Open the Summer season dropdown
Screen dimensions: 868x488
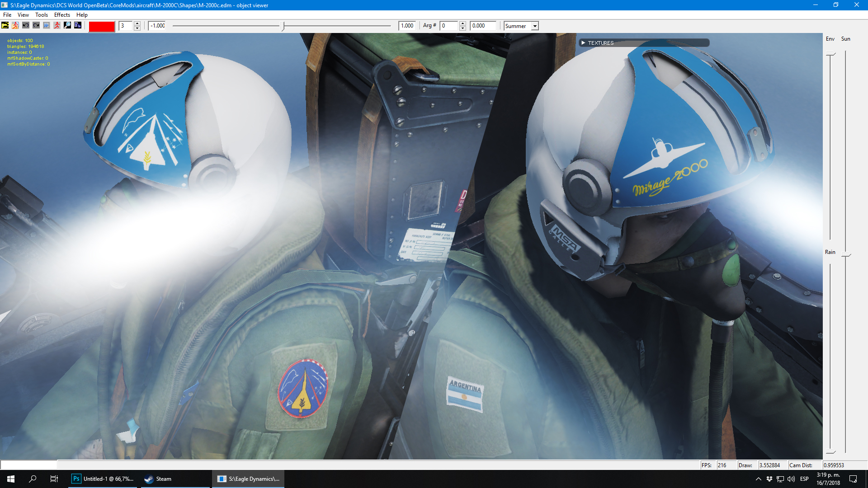(535, 26)
